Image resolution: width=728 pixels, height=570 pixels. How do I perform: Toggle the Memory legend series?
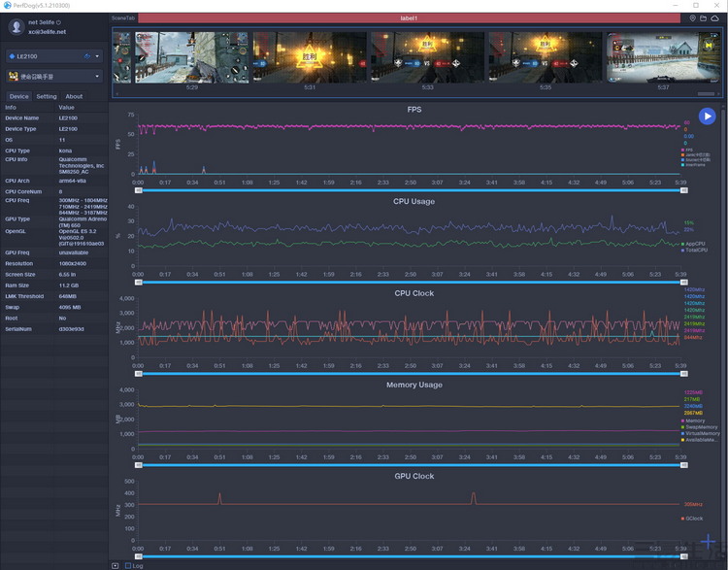(x=693, y=420)
